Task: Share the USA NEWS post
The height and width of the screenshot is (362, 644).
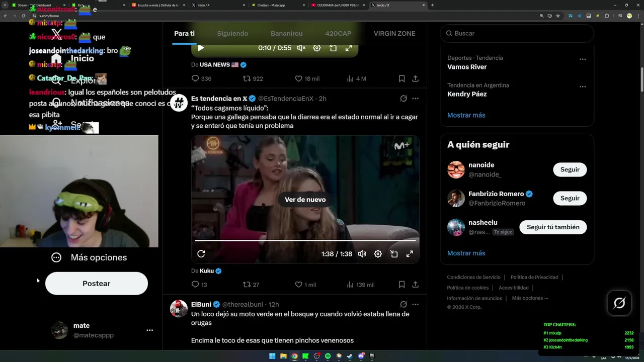Action: tap(415, 78)
